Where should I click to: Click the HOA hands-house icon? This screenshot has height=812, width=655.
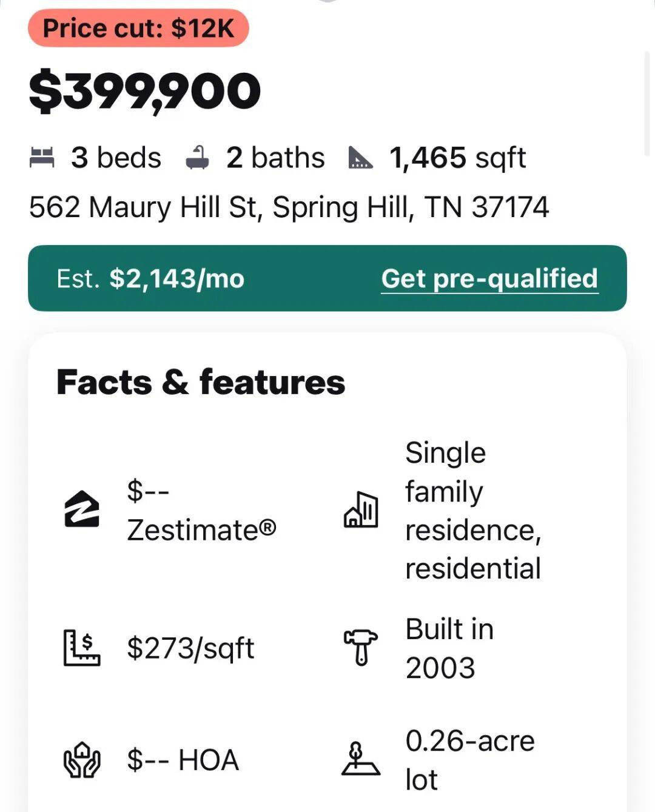click(x=82, y=760)
